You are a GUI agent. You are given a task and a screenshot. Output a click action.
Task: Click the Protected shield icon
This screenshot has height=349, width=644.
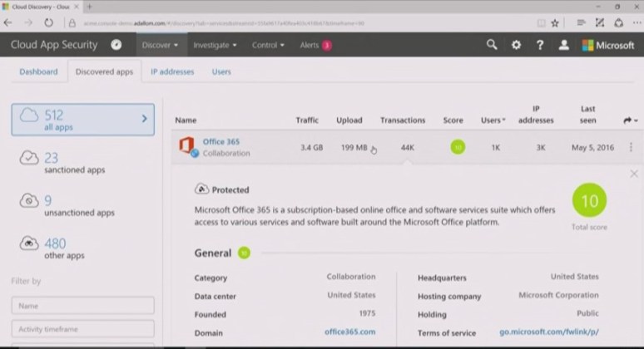click(201, 189)
